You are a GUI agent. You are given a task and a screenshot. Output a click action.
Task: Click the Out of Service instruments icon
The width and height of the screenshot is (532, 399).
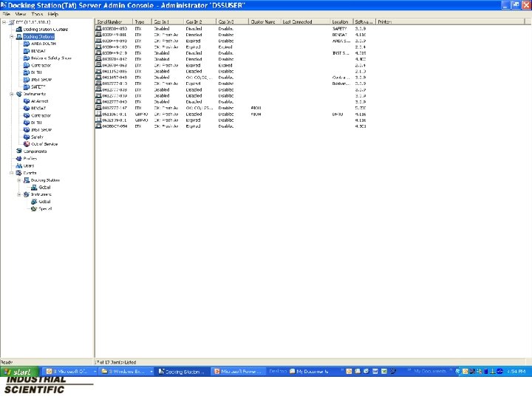pyautogui.click(x=27, y=144)
